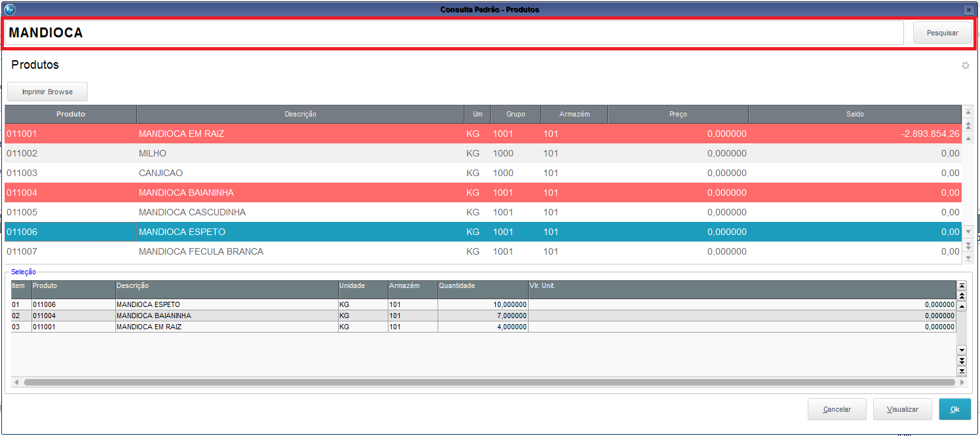Confirm with the Ok button
This screenshot has height=436, width=980.
(954, 409)
